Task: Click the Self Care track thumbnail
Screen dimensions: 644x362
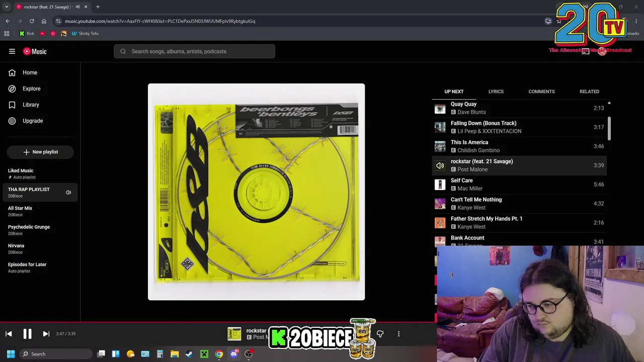Action: [440, 185]
